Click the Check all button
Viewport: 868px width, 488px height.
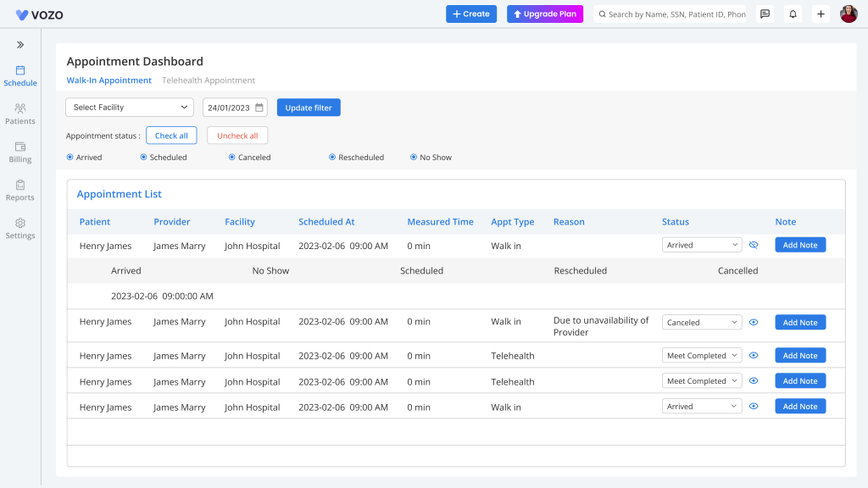(x=171, y=136)
